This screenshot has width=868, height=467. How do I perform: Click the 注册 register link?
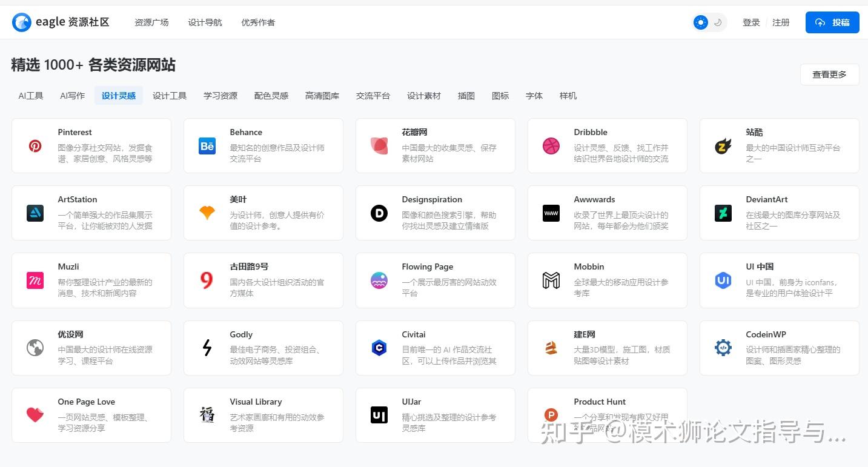point(781,22)
